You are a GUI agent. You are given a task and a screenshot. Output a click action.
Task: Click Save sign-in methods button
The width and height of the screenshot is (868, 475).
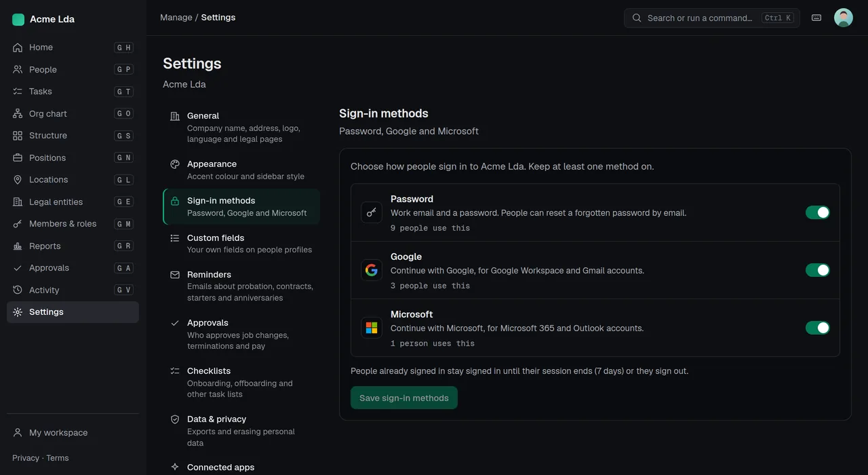click(x=404, y=398)
